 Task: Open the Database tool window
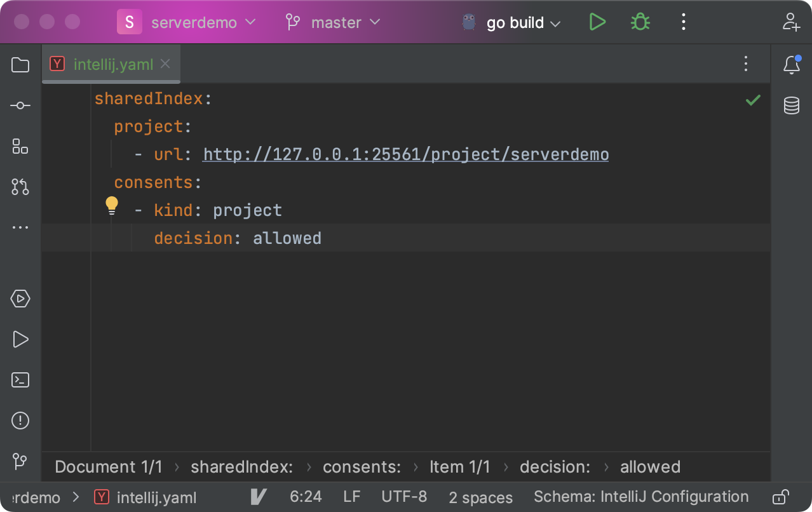tap(791, 105)
